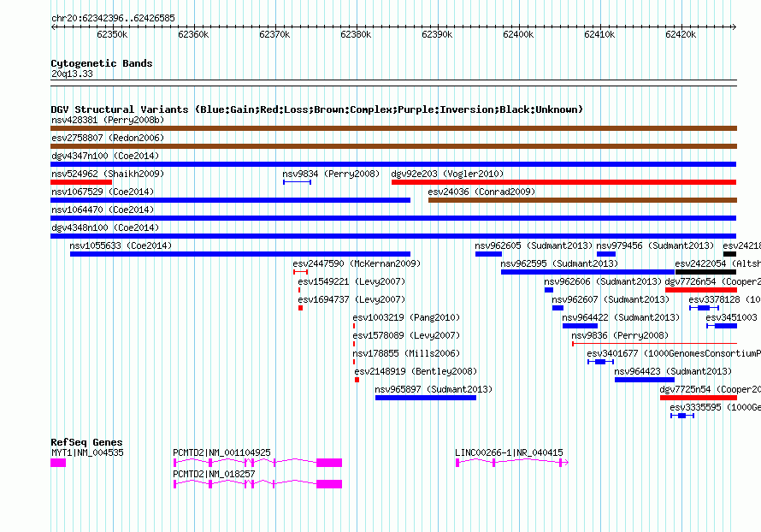Click the RefSeq Genes track title
761x532 pixels.
(86, 442)
